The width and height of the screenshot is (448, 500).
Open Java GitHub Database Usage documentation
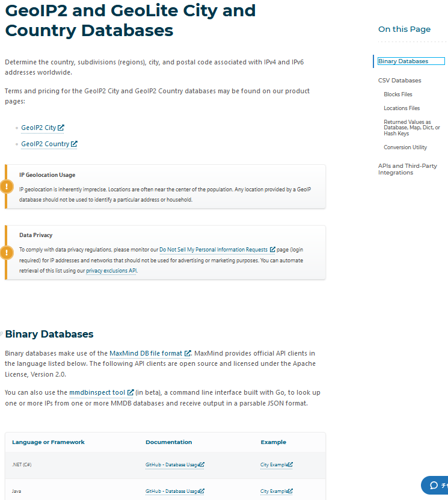(174, 491)
